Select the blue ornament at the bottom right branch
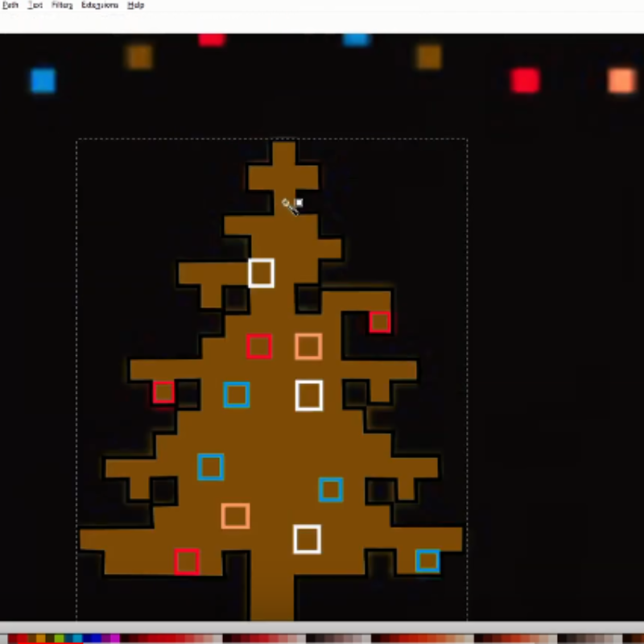The height and width of the screenshot is (644, 644). 427,561
